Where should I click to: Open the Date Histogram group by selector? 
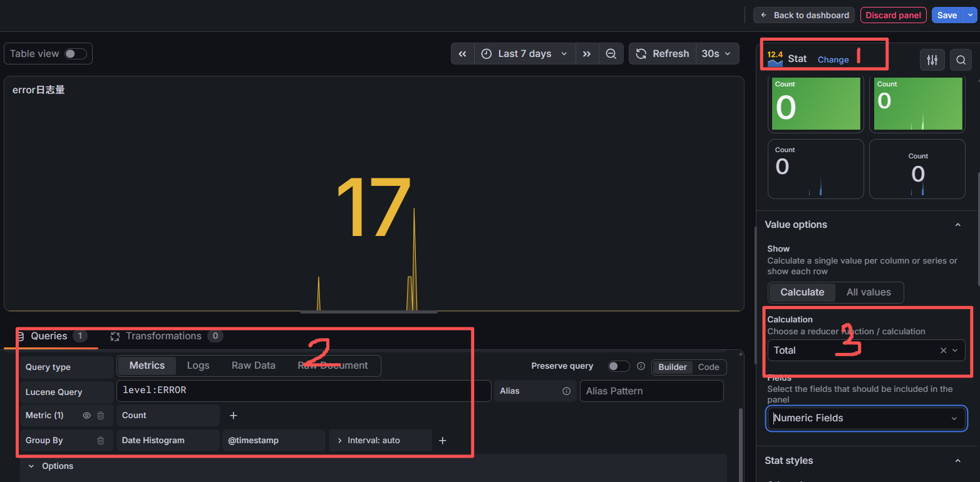tap(168, 441)
